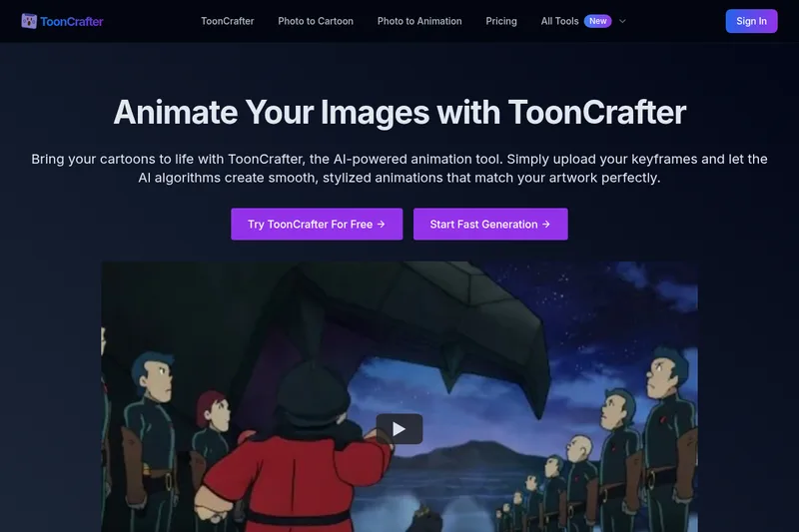Click the Animate Your Images with ToonCrafter heading
Viewport: 799px width, 532px height.
pos(399,112)
